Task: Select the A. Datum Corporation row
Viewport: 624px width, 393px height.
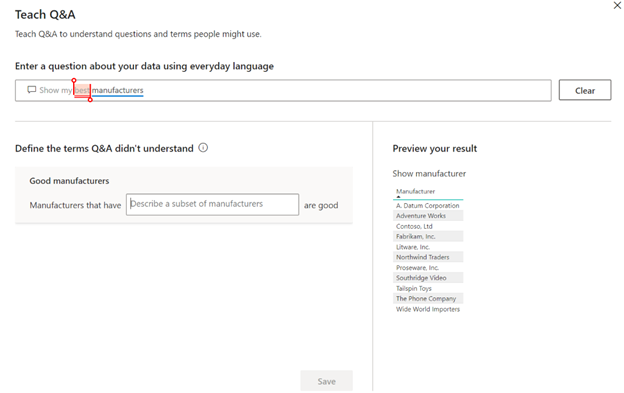Action: coord(428,206)
